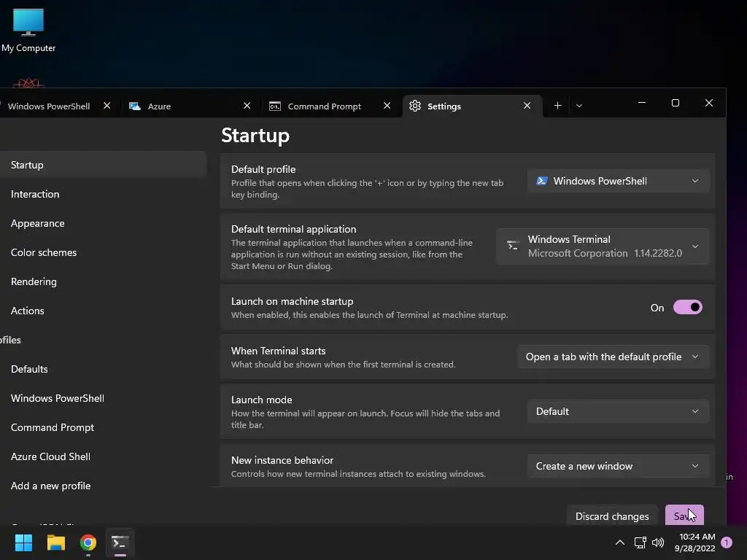Click Launch mode setting label
The image size is (747, 560).
[x=262, y=400]
